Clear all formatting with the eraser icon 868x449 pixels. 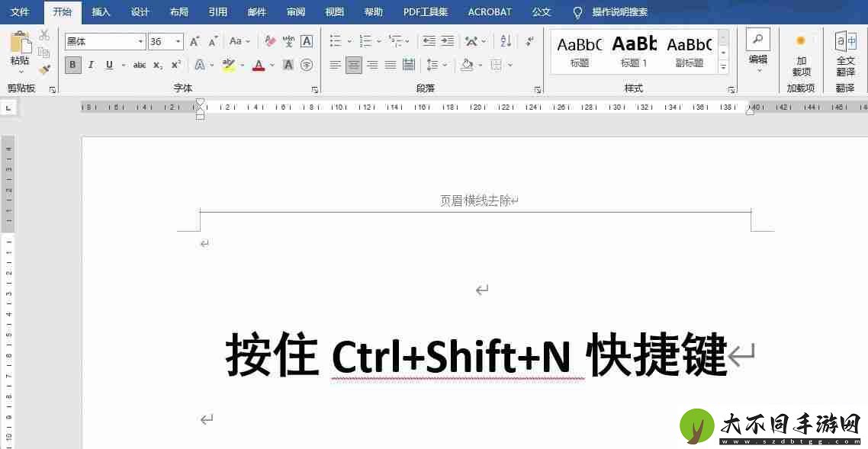tap(270, 41)
